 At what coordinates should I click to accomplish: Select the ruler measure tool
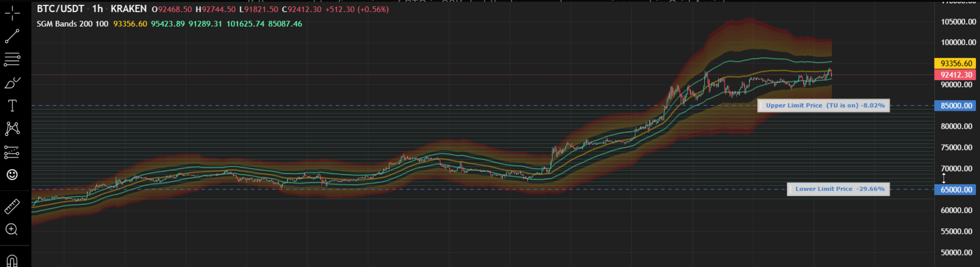12,206
